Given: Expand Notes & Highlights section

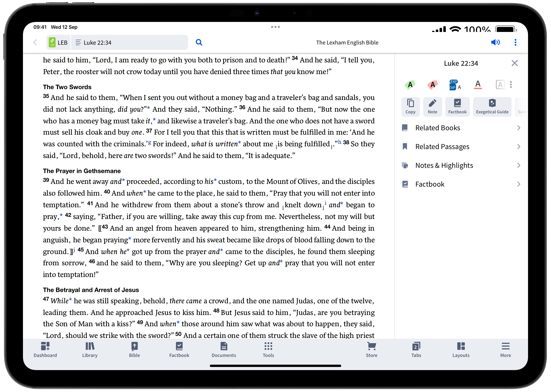Looking at the screenshot, I should click(461, 166).
